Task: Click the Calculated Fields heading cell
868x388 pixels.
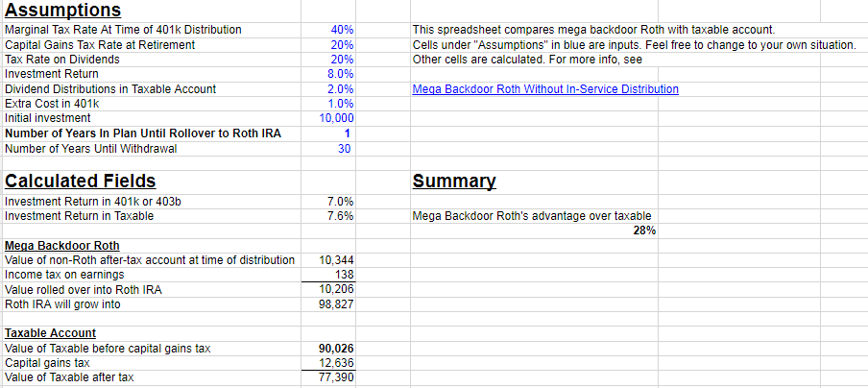Action: tap(81, 181)
